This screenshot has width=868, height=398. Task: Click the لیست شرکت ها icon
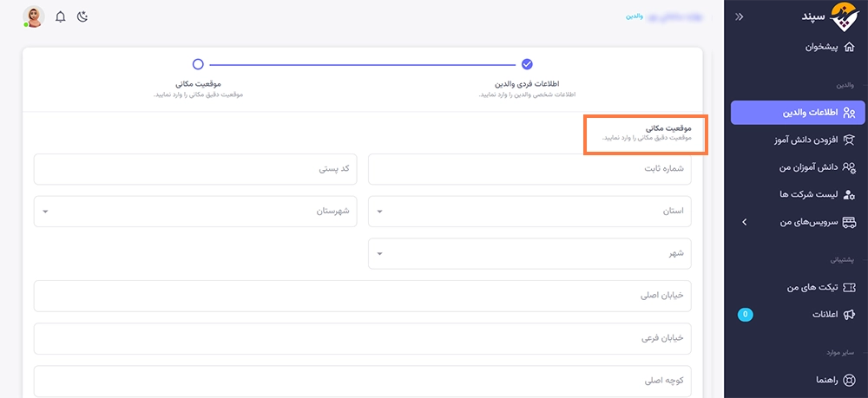pyautogui.click(x=849, y=194)
